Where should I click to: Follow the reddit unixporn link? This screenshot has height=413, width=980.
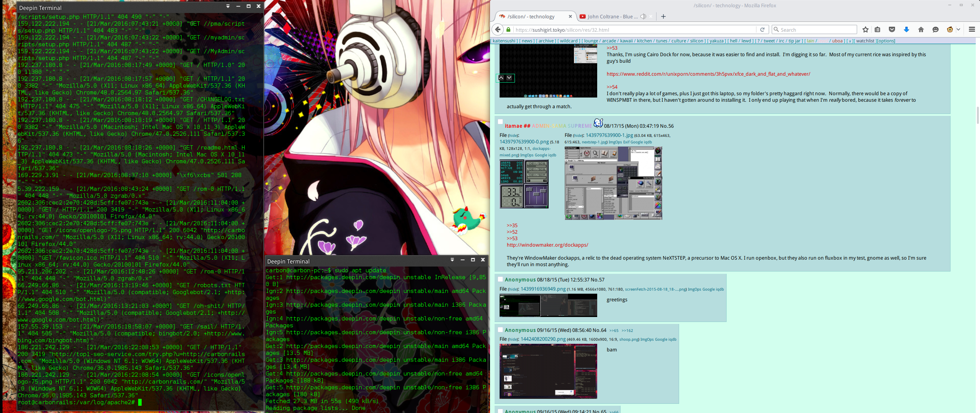pyautogui.click(x=708, y=74)
